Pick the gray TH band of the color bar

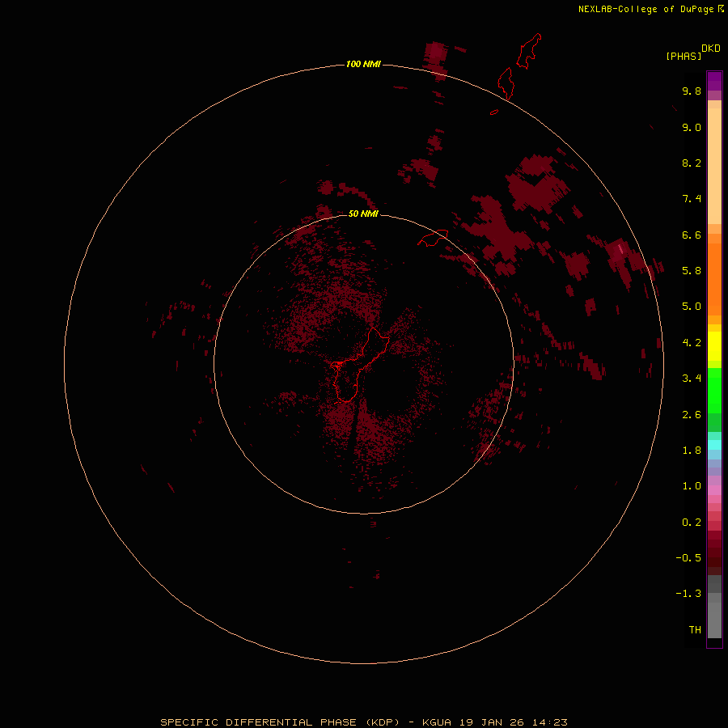pyautogui.click(x=714, y=620)
